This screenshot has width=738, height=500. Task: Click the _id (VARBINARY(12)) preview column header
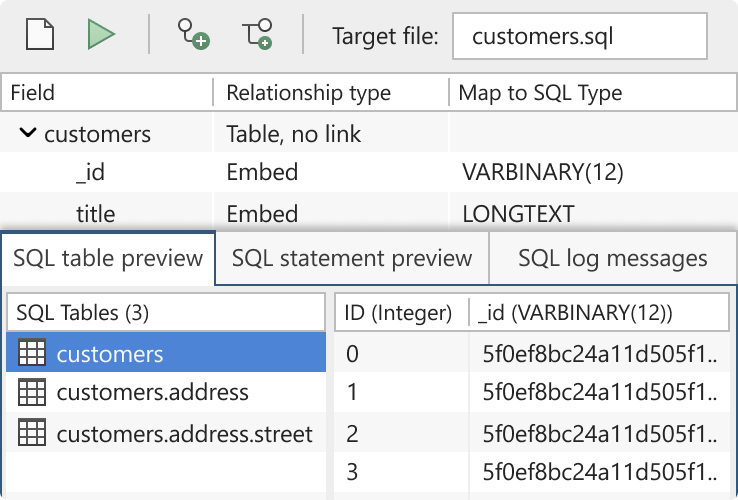coord(599,312)
